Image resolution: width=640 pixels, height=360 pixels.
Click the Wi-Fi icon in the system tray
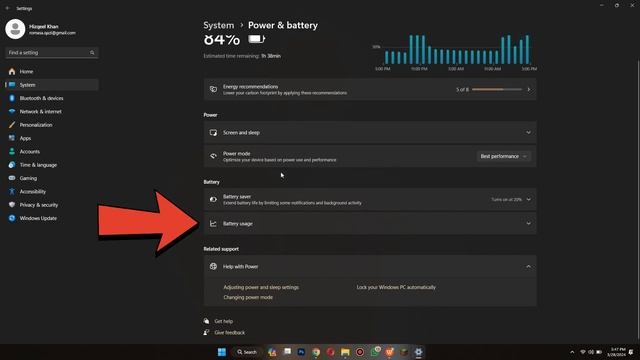583,352
